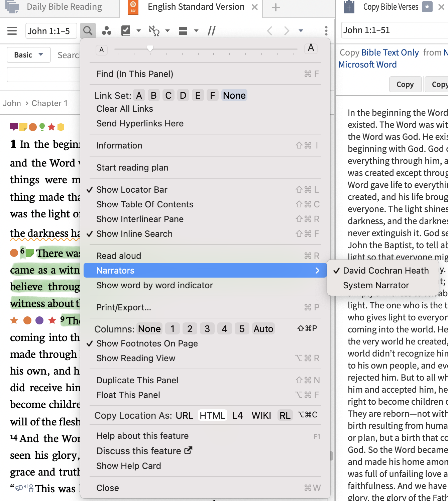Click the layout bars icon
Image resolution: width=448 pixels, height=501 pixels.
pos(183,31)
